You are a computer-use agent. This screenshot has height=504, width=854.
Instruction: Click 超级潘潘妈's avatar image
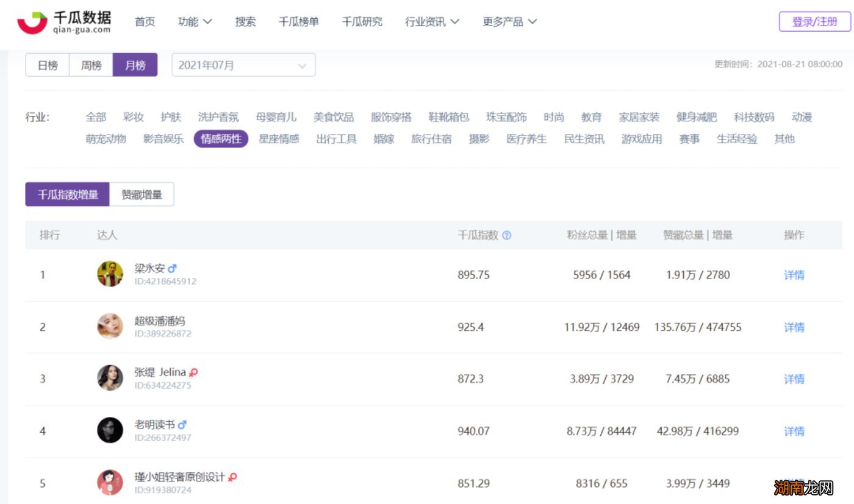click(x=110, y=327)
